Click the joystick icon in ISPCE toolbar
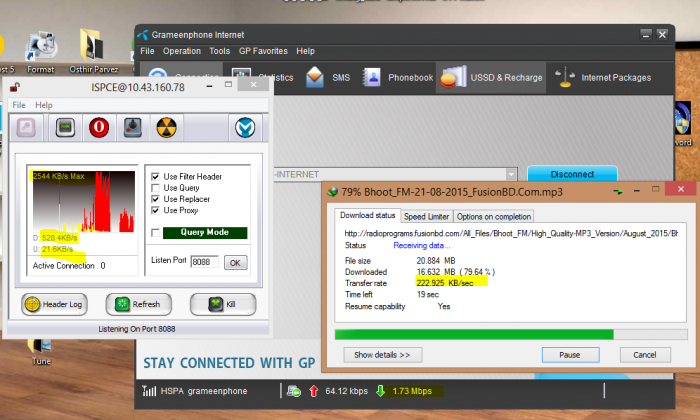The width and height of the screenshot is (700, 420). point(133,128)
